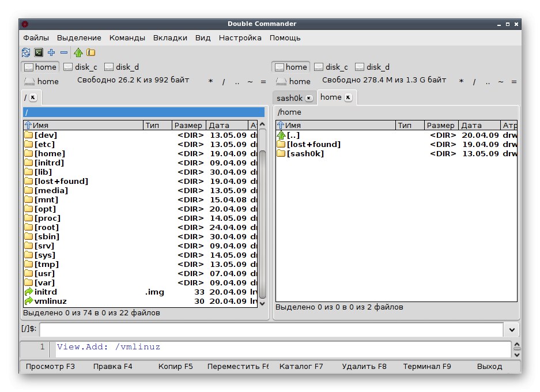The image size is (540, 392).
Task: Toggle the disk_d drive button in right panel
Action: (372, 67)
